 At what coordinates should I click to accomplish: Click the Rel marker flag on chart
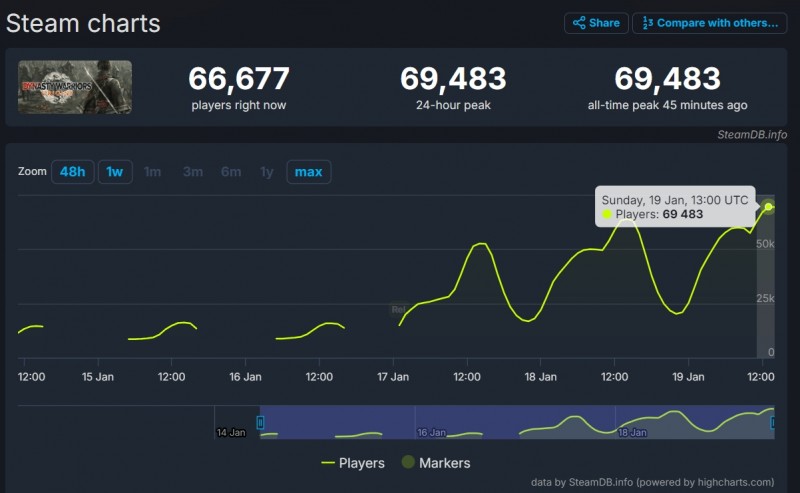pyautogui.click(x=397, y=310)
